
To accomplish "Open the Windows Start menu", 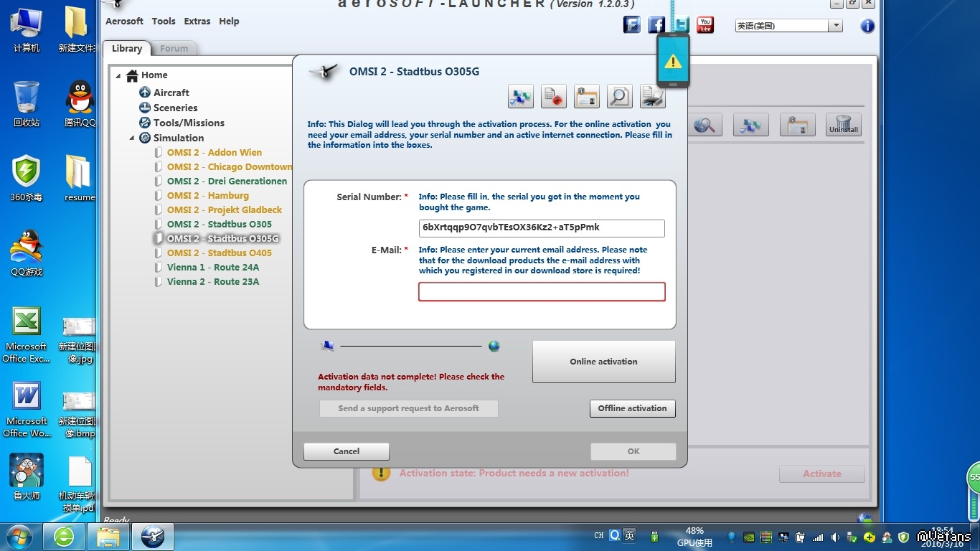I will coord(19,537).
